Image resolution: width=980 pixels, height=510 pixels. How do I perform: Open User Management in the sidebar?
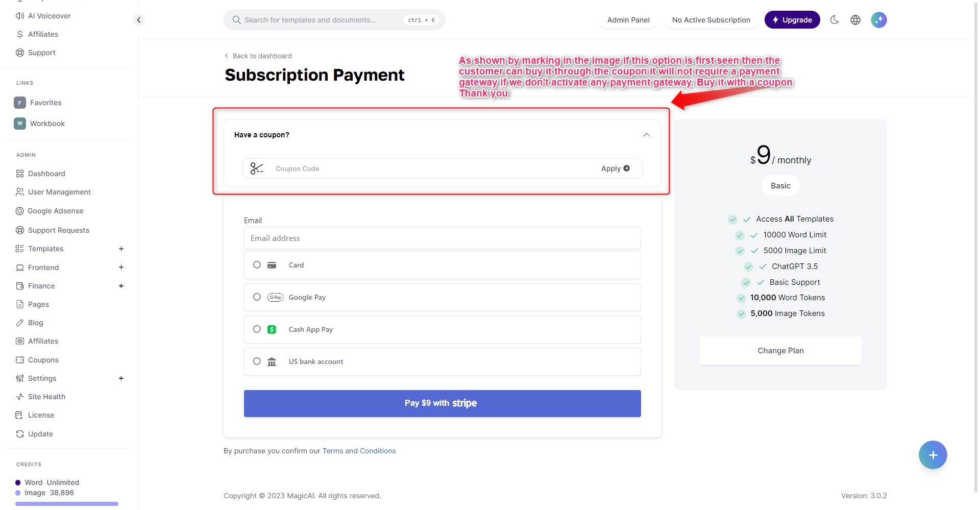click(59, 192)
